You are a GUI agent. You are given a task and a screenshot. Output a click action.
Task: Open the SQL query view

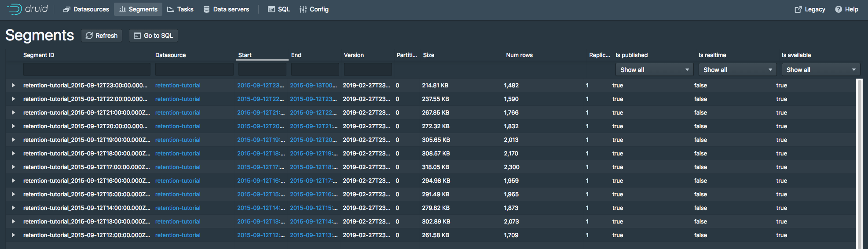[x=279, y=9]
